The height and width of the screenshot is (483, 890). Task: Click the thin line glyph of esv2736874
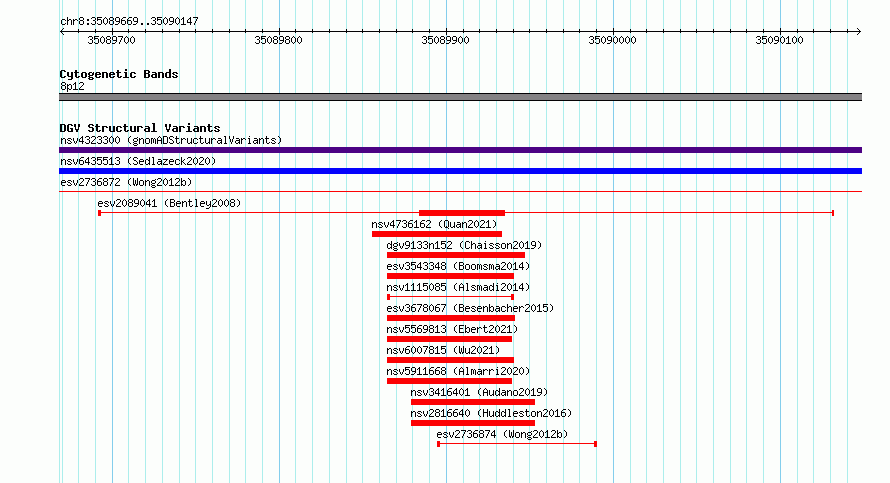point(517,444)
